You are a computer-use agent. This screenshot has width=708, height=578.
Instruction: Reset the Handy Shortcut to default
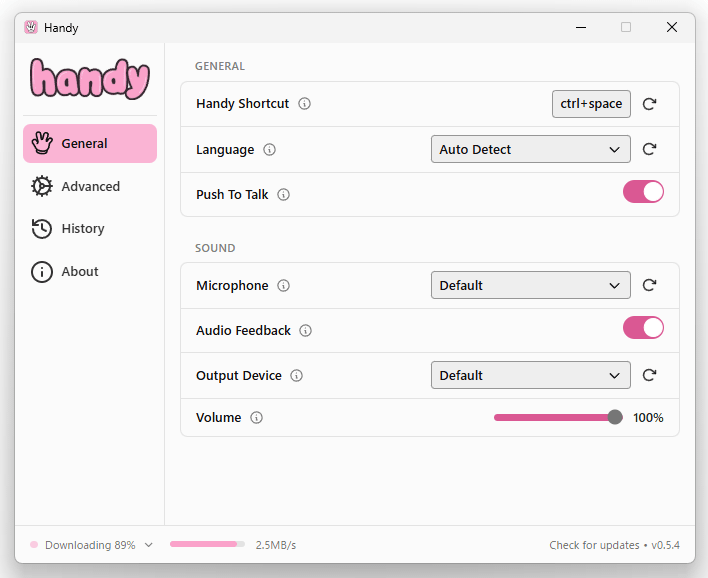649,104
